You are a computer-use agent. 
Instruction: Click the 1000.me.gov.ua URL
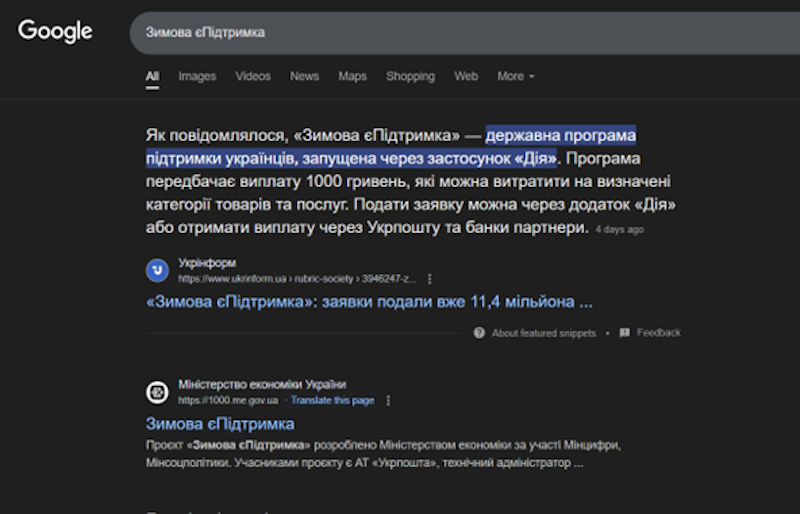(x=228, y=400)
